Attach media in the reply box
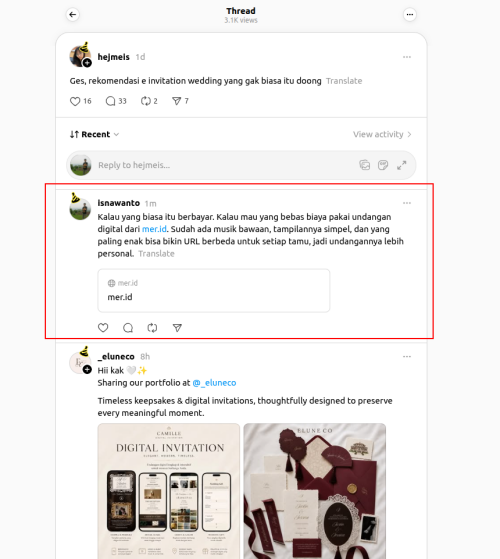 point(365,165)
